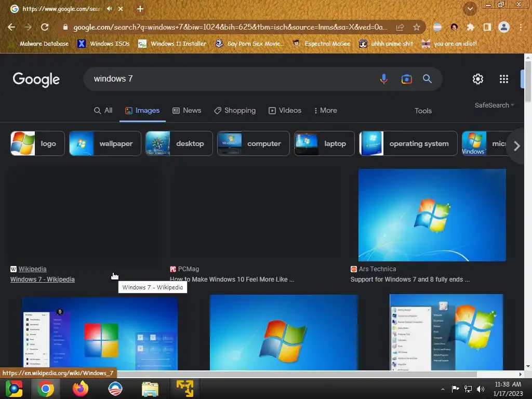This screenshot has width=532, height=399.
Task: Expand the More search options
Action: pos(325,111)
